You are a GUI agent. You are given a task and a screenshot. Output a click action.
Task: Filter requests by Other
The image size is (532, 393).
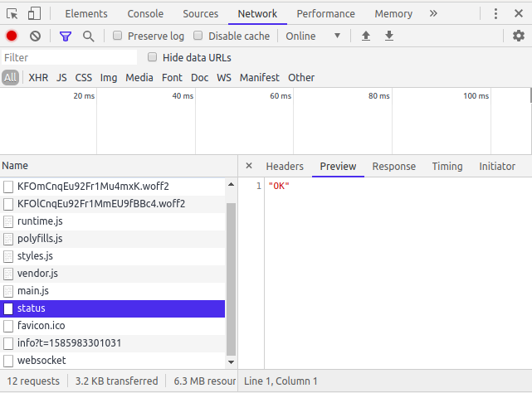point(301,78)
